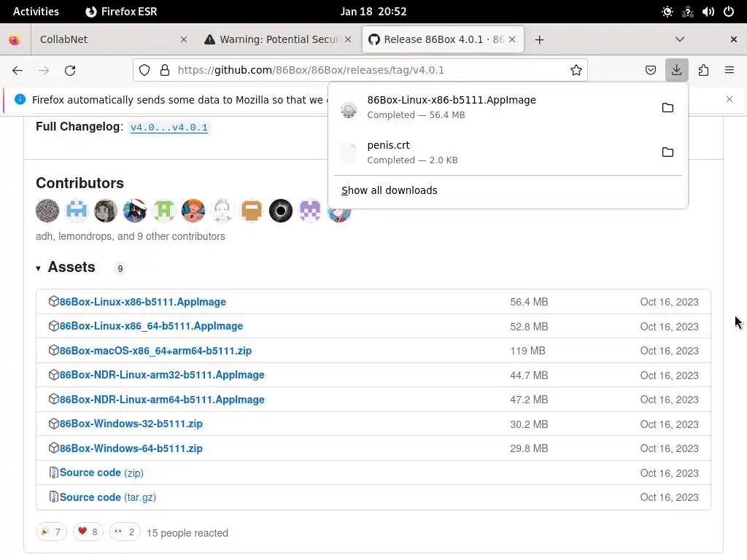Download 86Box-Windows-32-b5111.zip
The image size is (747, 560).
(131, 424)
